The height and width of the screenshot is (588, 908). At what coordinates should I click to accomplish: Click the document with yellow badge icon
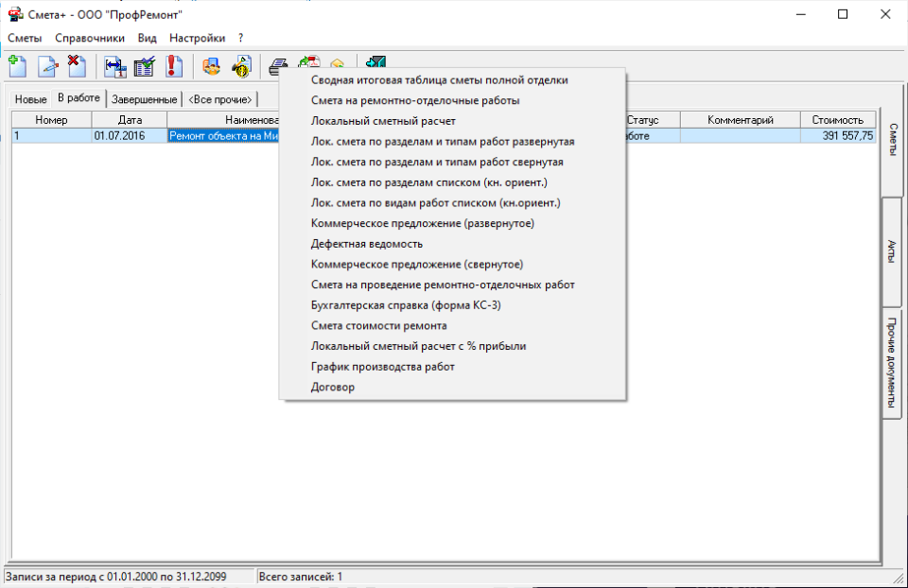pos(241,66)
